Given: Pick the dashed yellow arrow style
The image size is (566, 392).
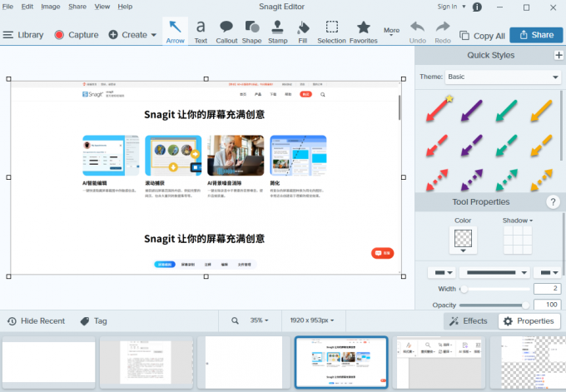Looking at the screenshot, I should pyautogui.click(x=542, y=145).
